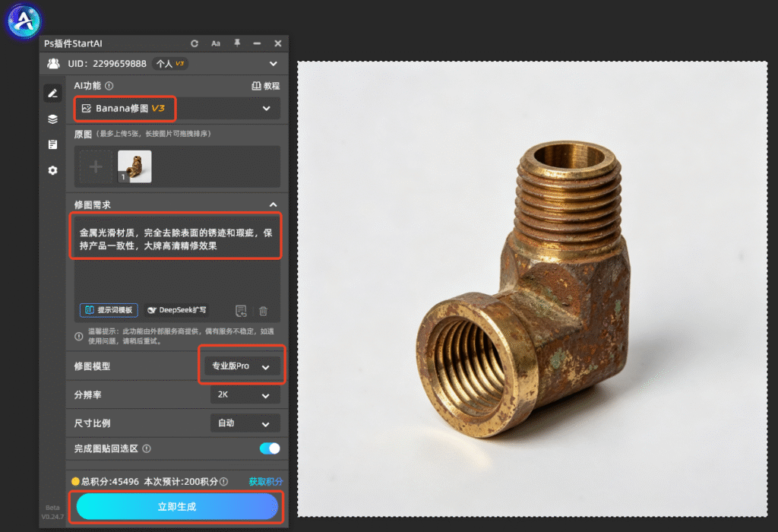Click the trash icon to clear prompt
The image size is (778, 532).
click(x=263, y=311)
